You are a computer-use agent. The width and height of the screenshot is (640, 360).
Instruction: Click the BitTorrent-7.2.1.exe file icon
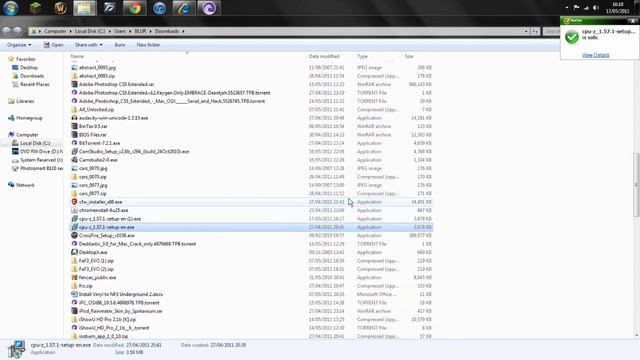(x=74, y=143)
